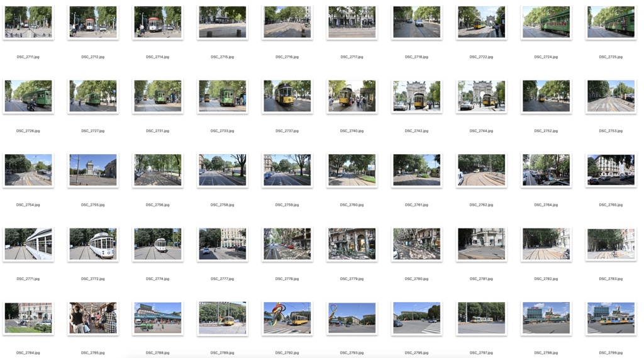
Task: Click the DSC_2727.jpg name text
Action: point(93,131)
